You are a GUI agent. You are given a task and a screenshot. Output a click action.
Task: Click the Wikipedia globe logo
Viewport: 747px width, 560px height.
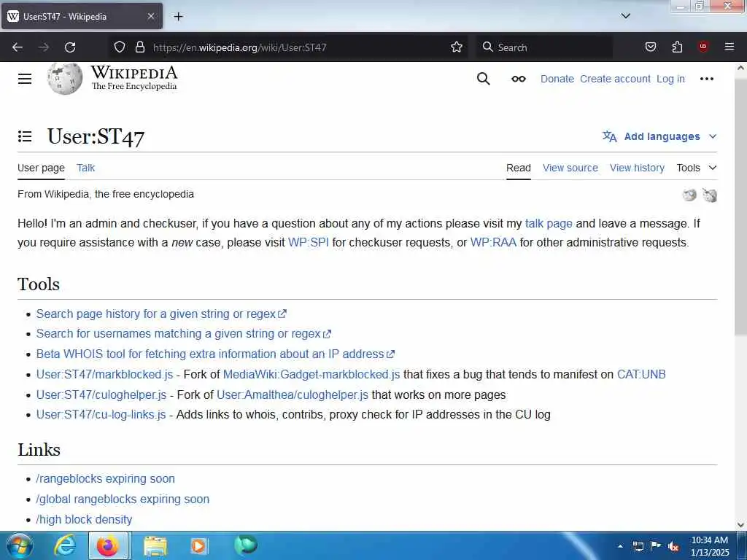click(65, 79)
